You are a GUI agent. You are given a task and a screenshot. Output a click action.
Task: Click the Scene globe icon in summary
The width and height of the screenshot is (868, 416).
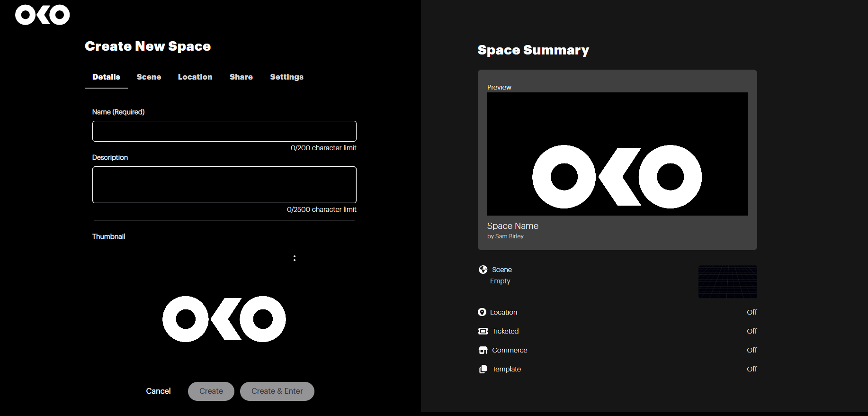tap(483, 270)
